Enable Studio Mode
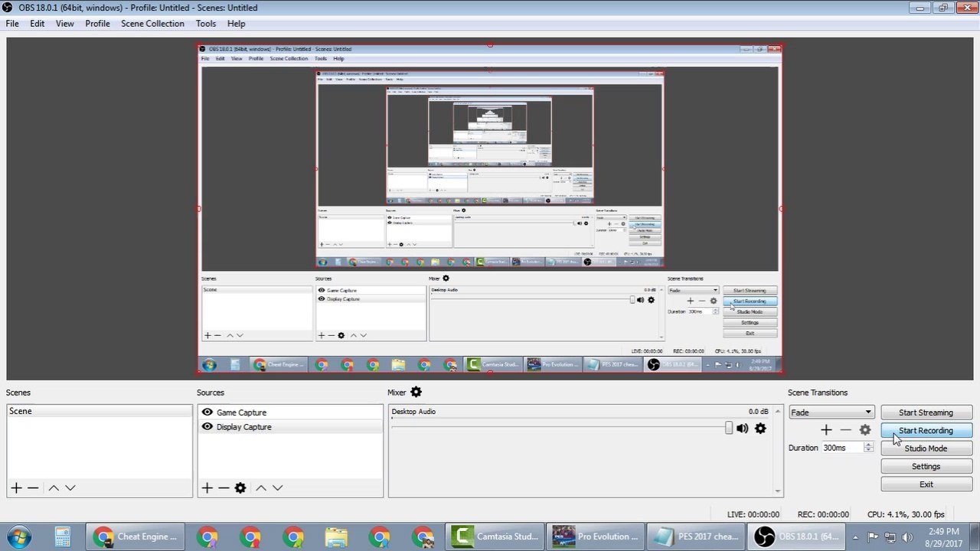This screenshot has width=980, height=551. (x=926, y=448)
